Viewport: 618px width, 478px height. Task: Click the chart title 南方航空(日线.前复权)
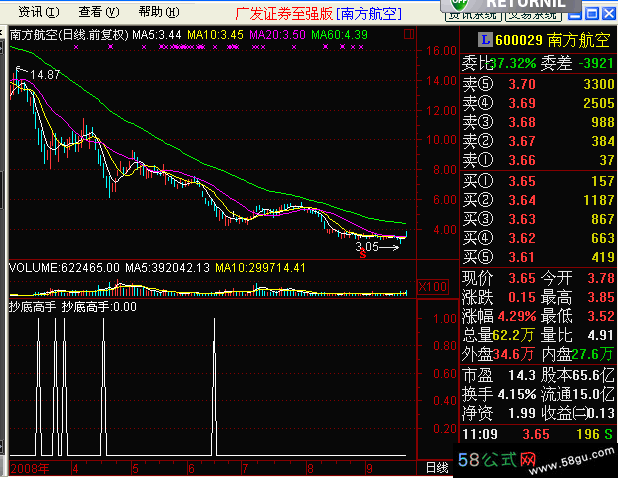[69, 35]
